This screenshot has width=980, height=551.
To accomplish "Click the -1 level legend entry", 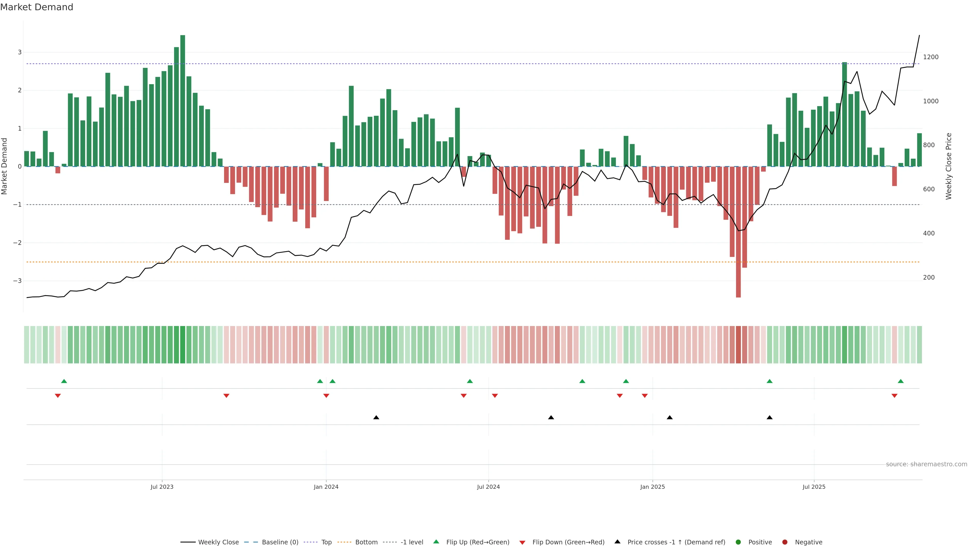I will 412,542.
